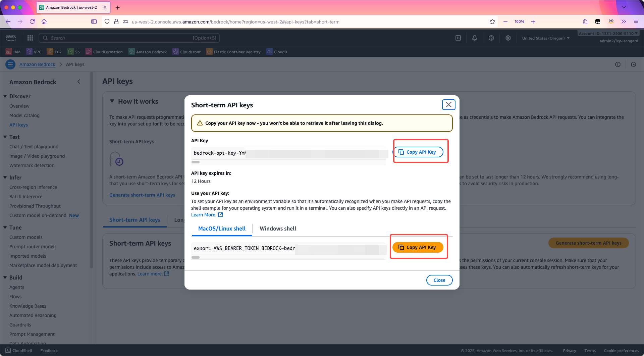Screen dimensions: 644x356
Task: Click the browser bookmark star icon
Action: point(492,21)
